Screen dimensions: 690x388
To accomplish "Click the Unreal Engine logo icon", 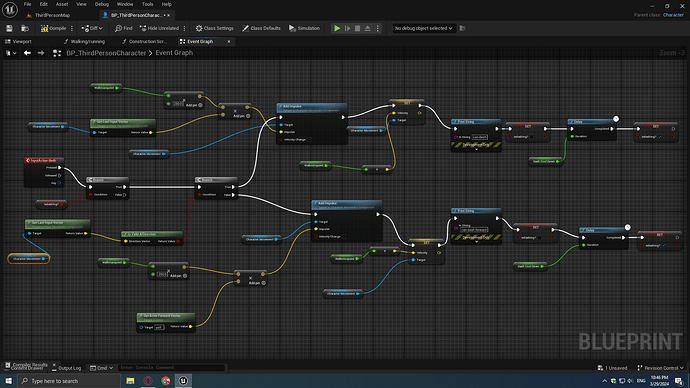I will coord(10,9).
